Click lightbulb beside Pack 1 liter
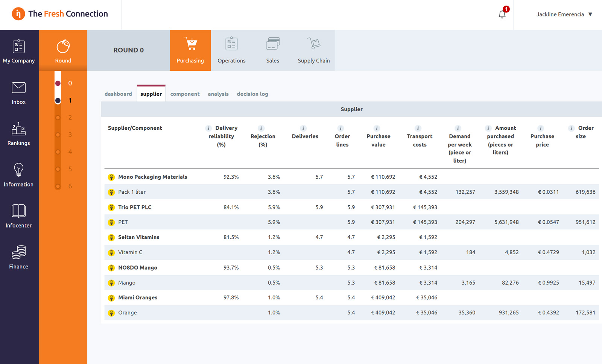This screenshot has height=364, width=602. pos(111,192)
